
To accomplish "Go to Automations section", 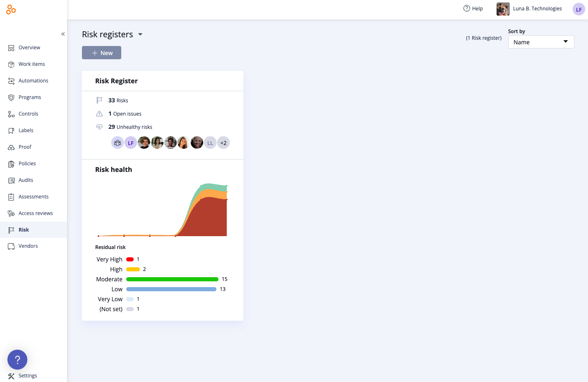I will tap(33, 81).
